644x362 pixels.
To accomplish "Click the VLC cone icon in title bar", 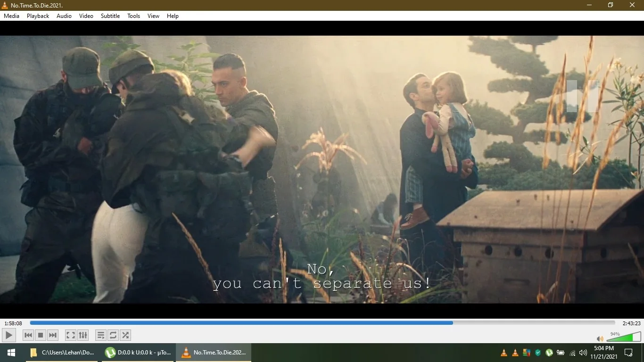I will click(5, 5).
